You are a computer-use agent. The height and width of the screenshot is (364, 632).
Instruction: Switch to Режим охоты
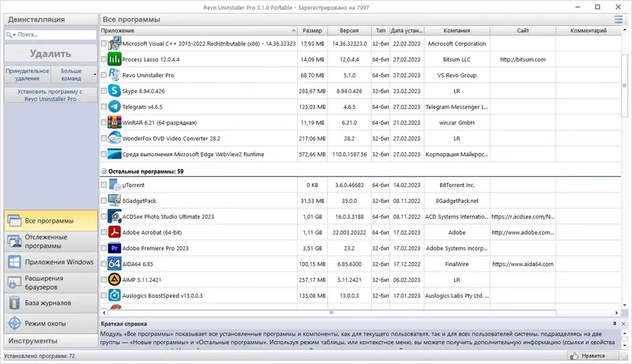tap(51, 323)
